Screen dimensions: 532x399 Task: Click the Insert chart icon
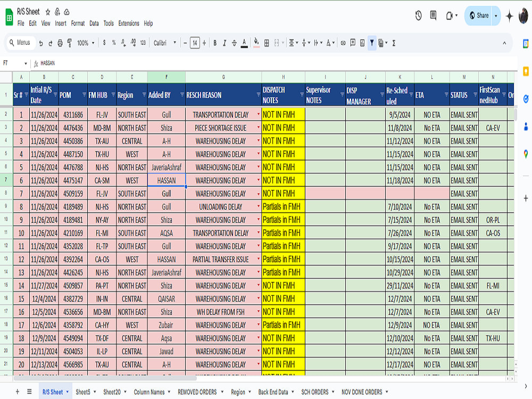click(x=362, y=43)
